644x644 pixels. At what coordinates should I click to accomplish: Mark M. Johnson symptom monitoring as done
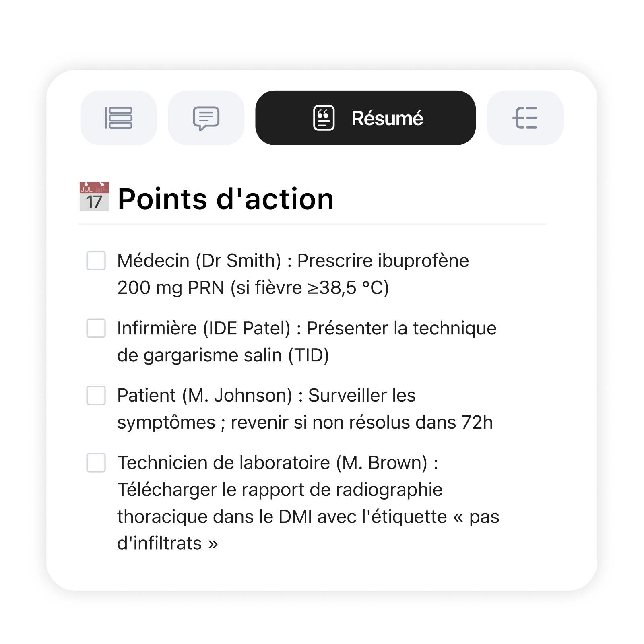pyautogui.click(x=96, y=396)
